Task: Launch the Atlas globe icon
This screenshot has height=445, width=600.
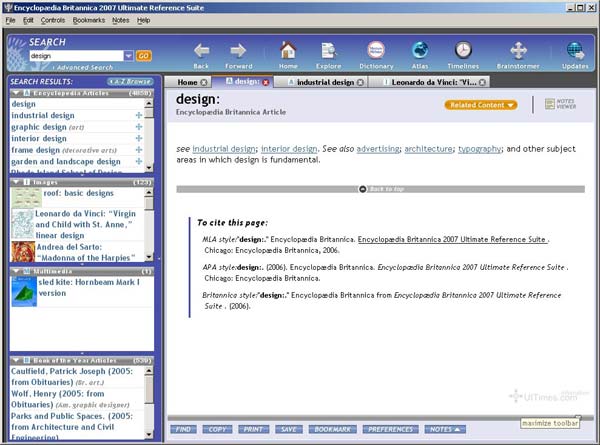Action: click(x=420, y=50)
